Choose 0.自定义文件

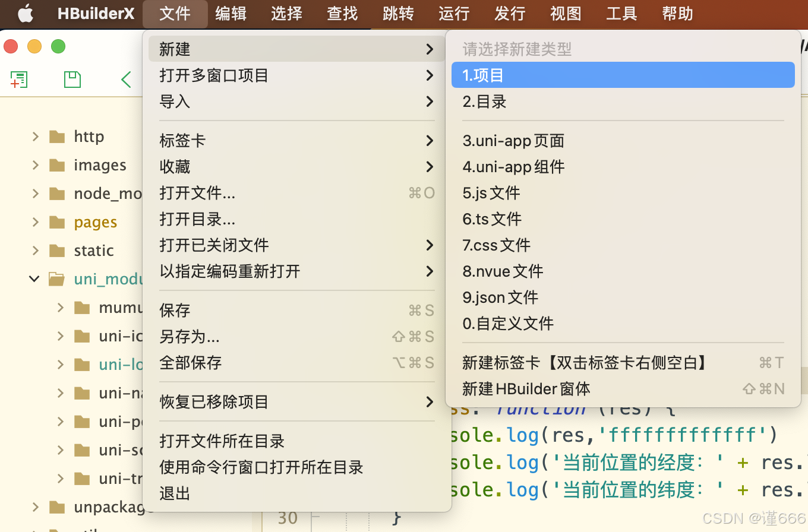tap(623, 324)
